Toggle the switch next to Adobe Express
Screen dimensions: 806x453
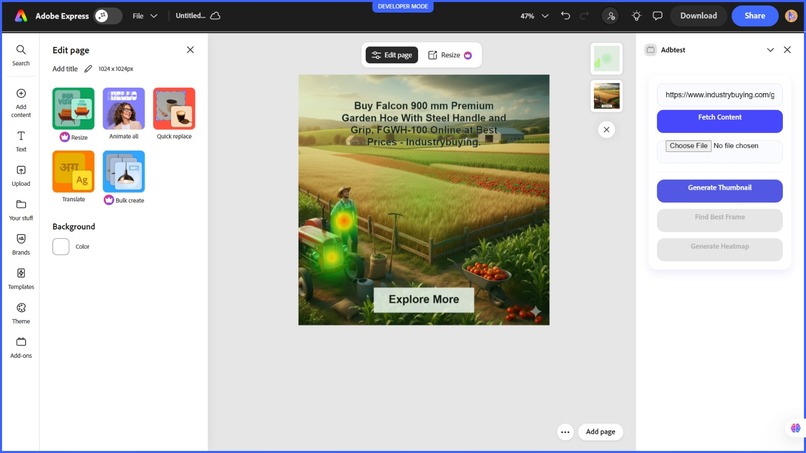pos(107,16)
